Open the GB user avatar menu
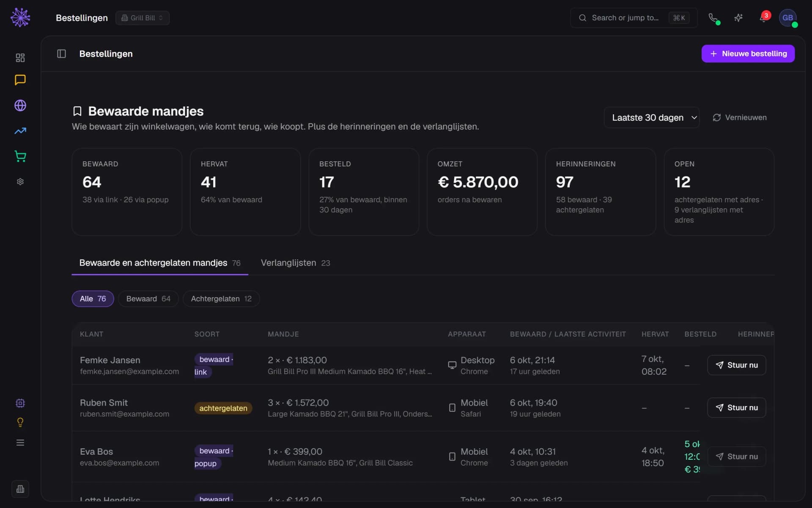The image size is (812, 508). pos(788,18)
